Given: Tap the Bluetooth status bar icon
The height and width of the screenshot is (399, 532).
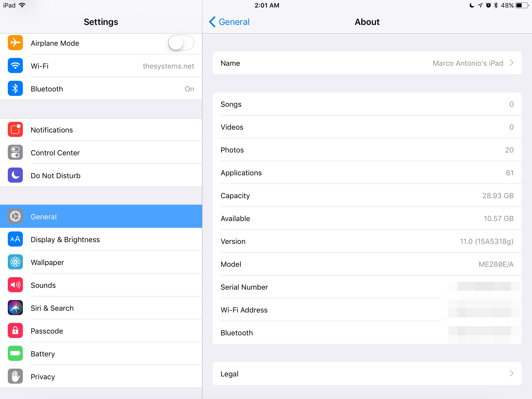Looking at the screenshot, I should 496,5.
